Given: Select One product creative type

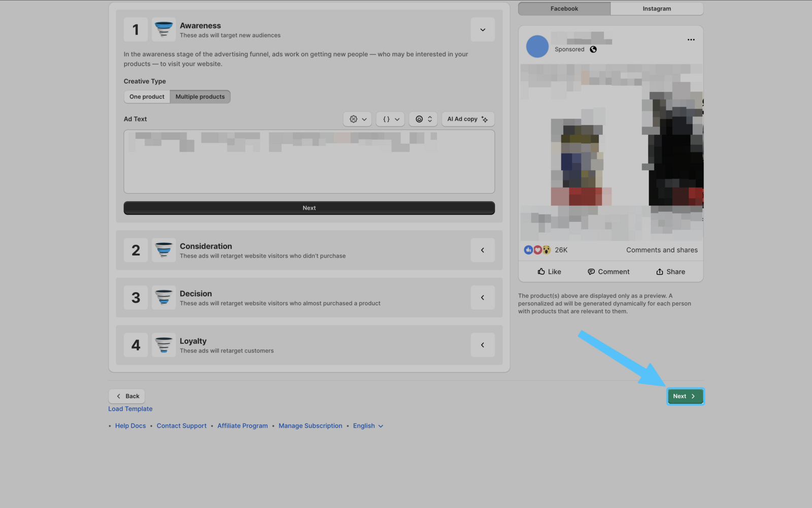Looking at the screenshot, I should (x=147, y=97).
